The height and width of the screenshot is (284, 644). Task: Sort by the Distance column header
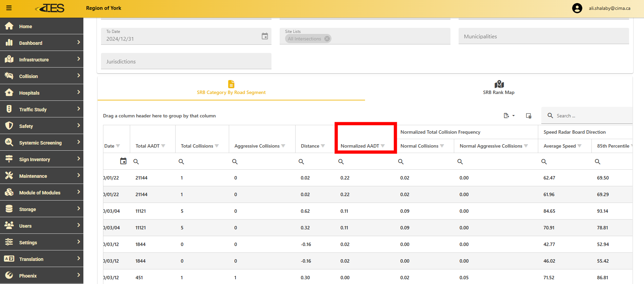pyautogui.click(x=310, y=146)
